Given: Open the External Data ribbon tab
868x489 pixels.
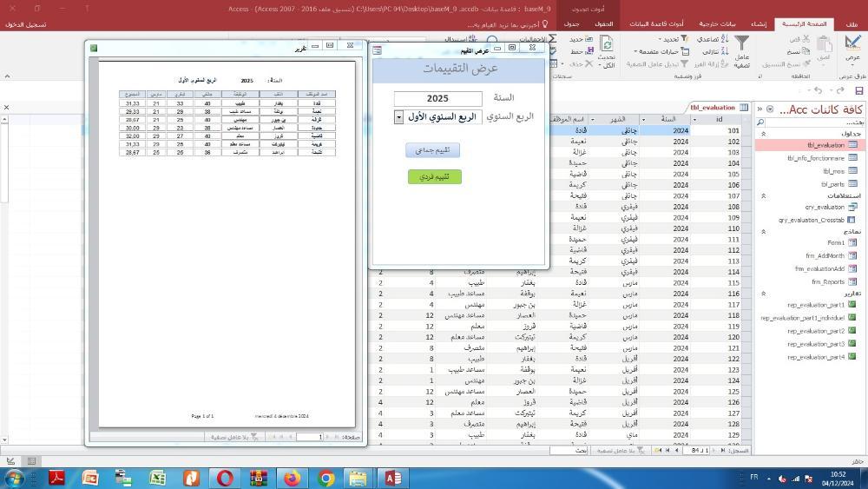Looking at the screenshot, I should 718,23.
